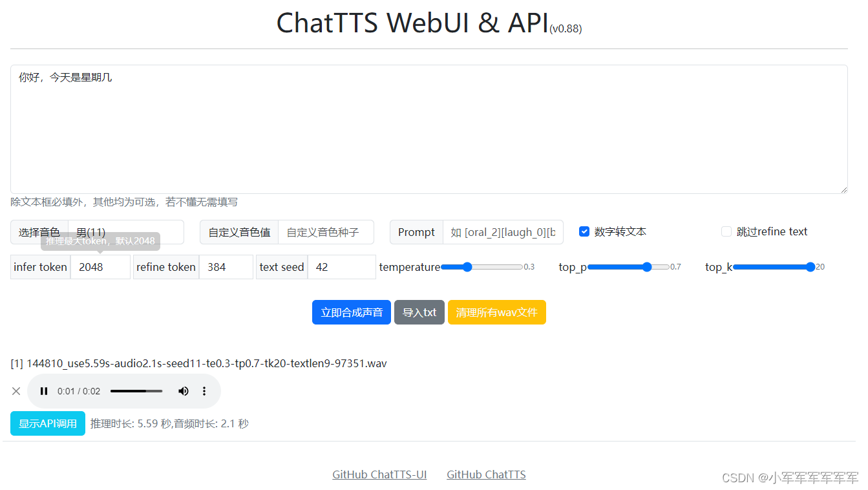Screen dimensions: 868x490
Task: Enable 跳过refine text checkbox
Action: coord(726,231)
